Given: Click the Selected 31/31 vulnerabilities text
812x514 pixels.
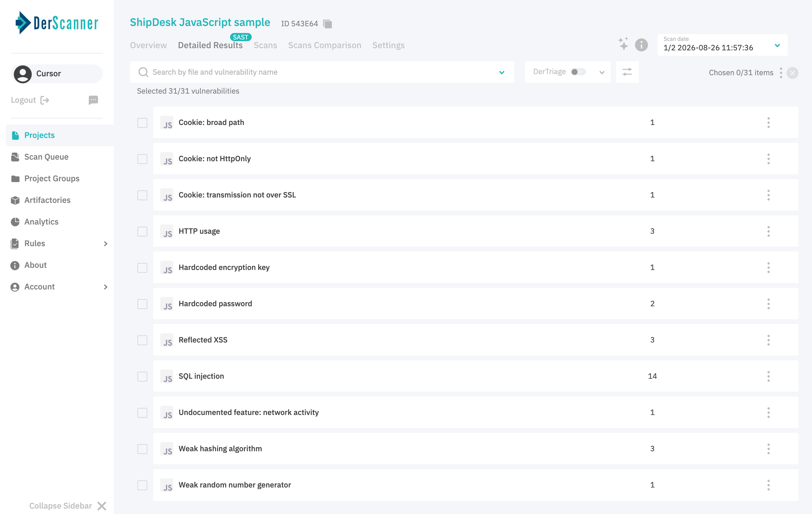Looking at the screenshot, I should (x=188, y=91).
